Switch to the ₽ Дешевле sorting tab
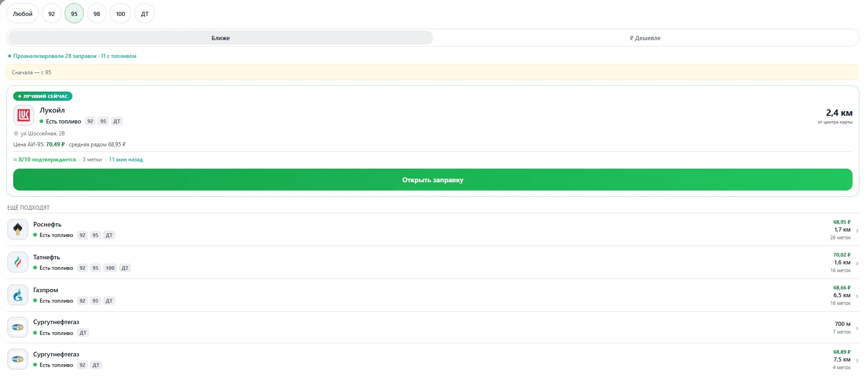 tap(645, 38)
